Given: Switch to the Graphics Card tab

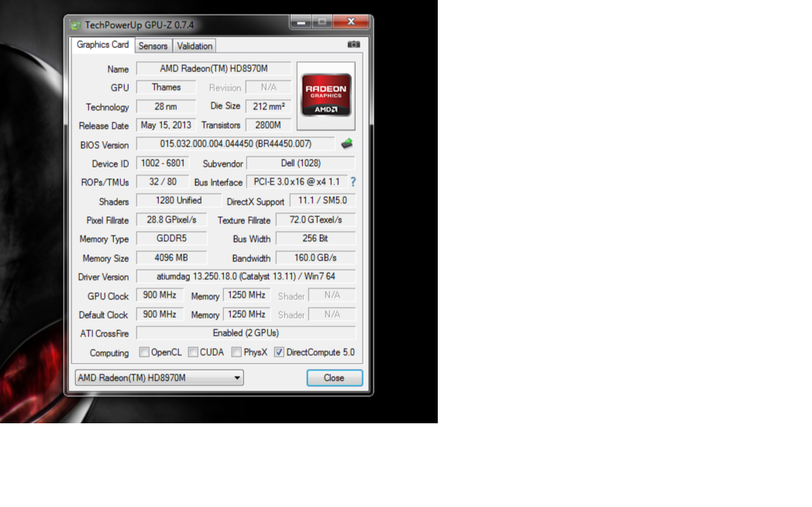Looking at the screenshot, I should point(102,44).
